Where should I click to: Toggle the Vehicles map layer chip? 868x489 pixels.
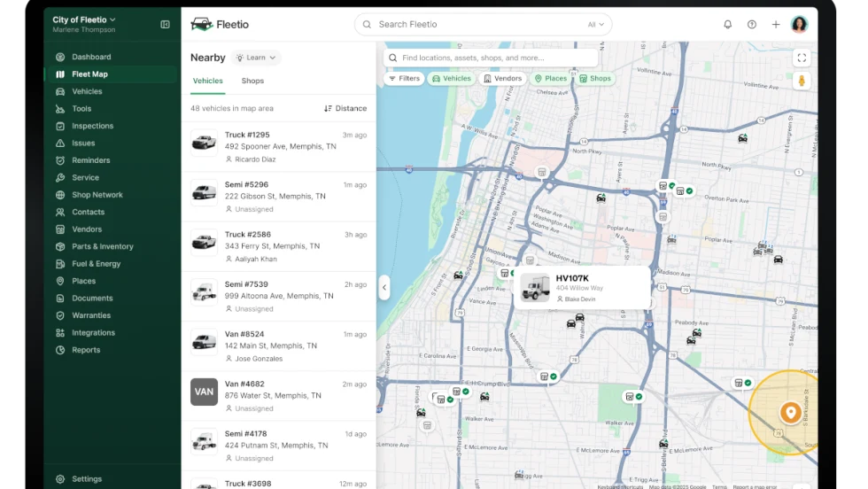point(452,79)
